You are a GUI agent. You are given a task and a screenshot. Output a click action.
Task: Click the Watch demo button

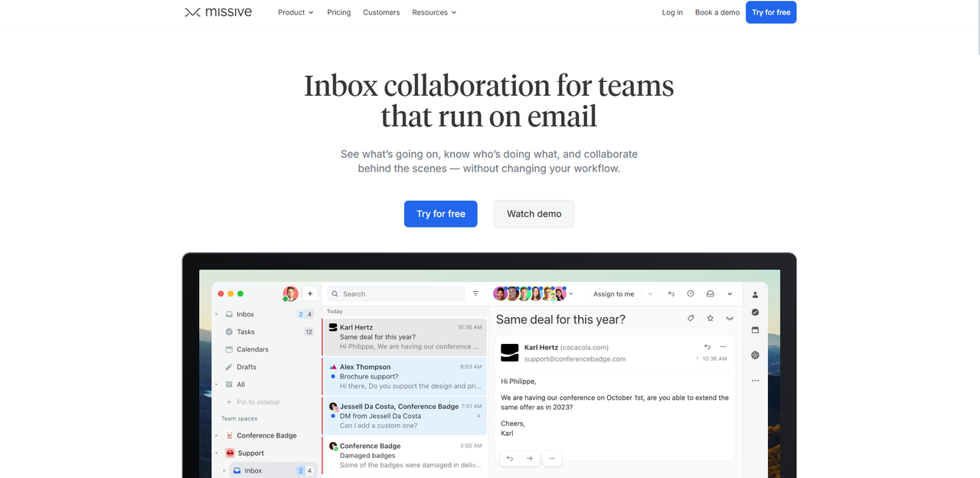[534, 214]
